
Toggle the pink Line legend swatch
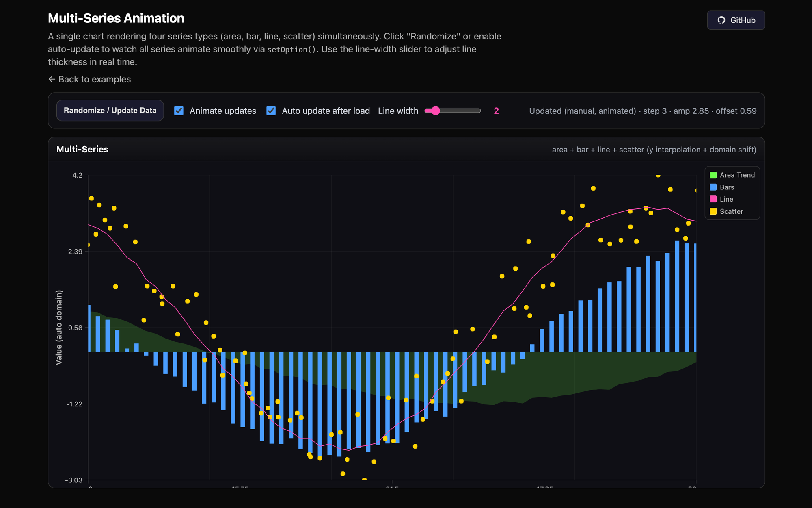point(713,199)
